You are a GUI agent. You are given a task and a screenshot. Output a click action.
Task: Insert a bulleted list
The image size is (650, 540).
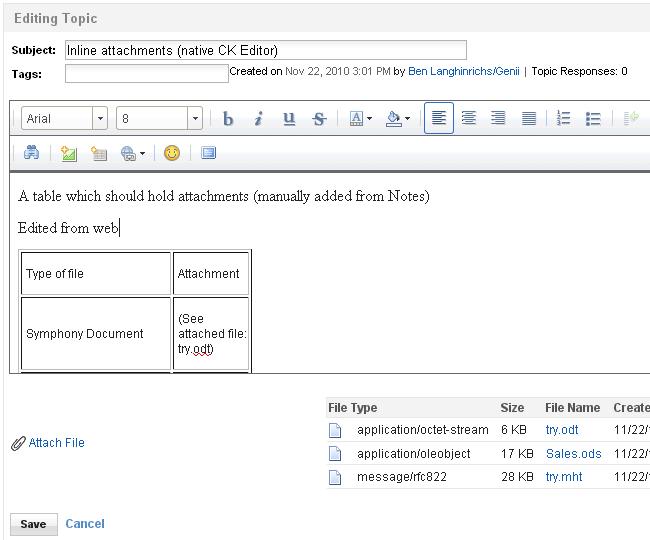593,119
